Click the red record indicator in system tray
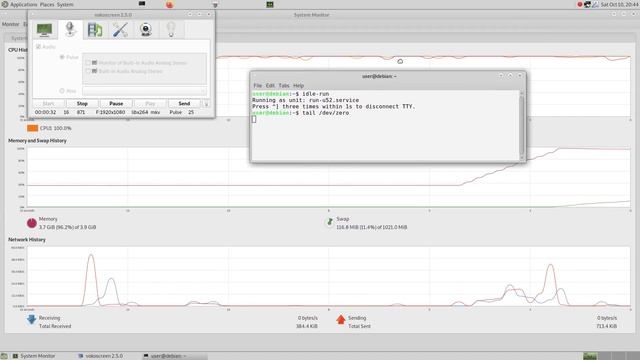This screenshot has height=360, width=640. coord(580,4)
